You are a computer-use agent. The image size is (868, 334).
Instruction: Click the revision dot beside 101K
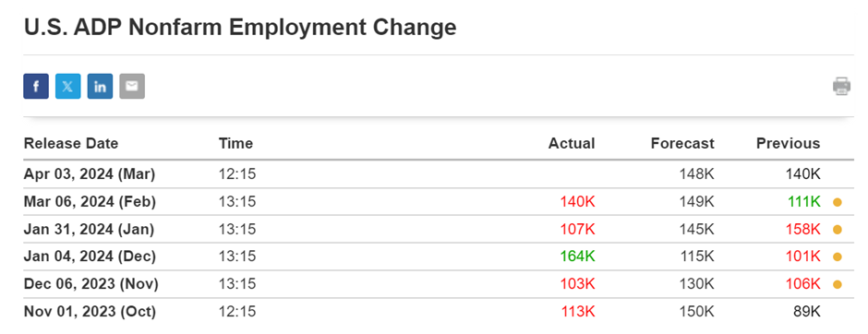pyautogui.click(x=837, y=257)
